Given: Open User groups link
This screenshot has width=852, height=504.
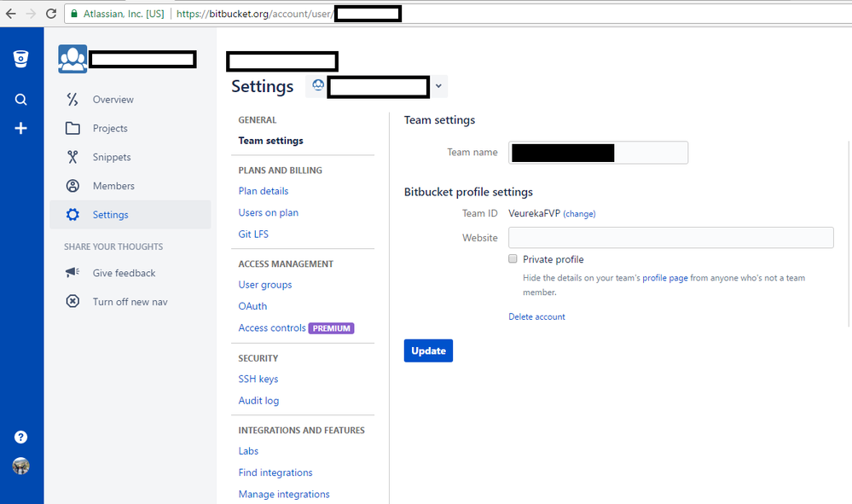Looking at the screenshot, I should [265, 285].
